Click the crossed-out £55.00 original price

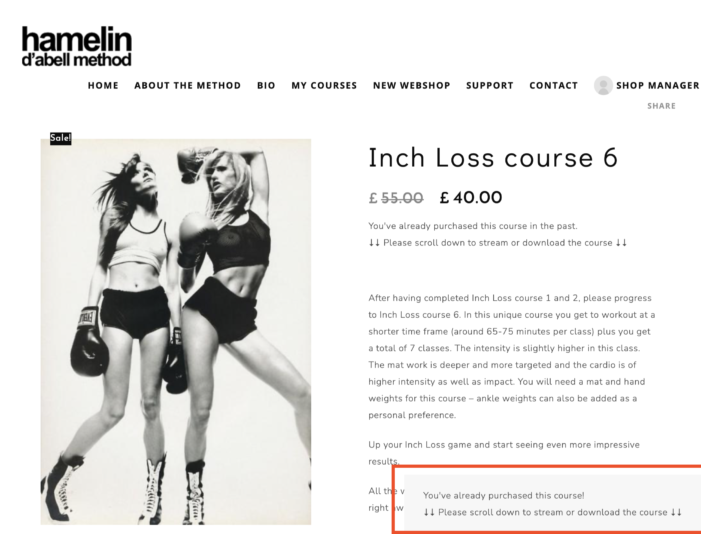[396, 198]
